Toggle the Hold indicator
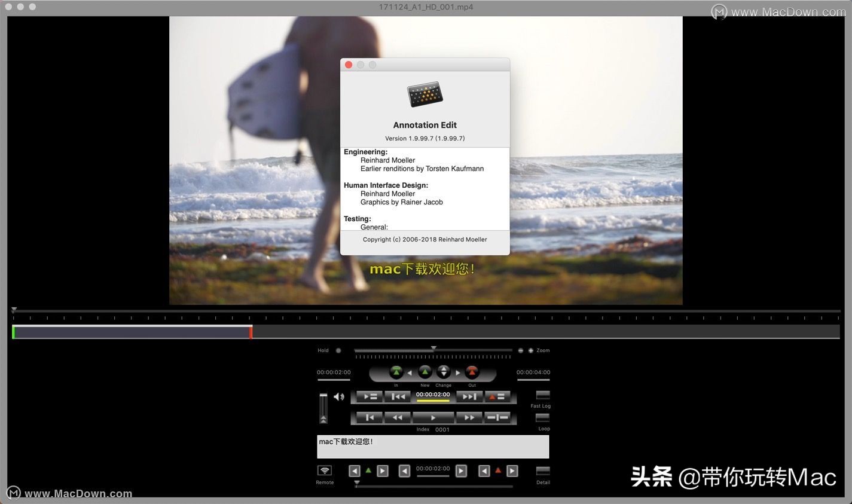 (338, 350)
